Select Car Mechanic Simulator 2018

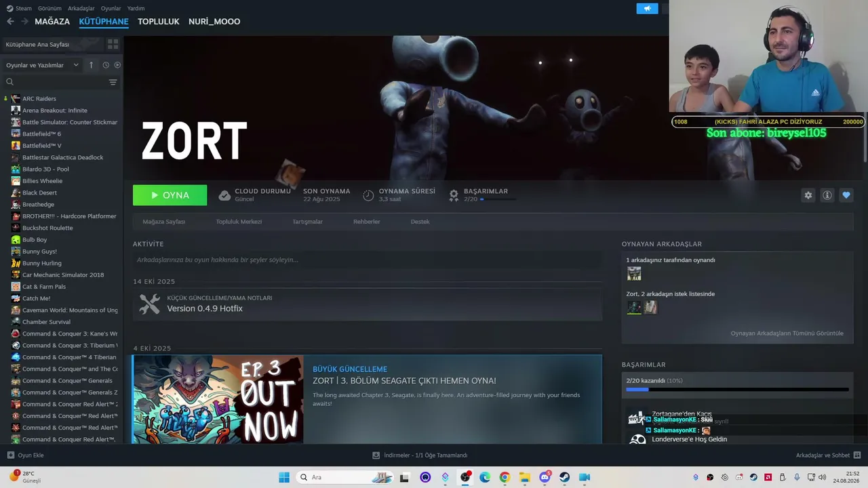click(64, 275)
